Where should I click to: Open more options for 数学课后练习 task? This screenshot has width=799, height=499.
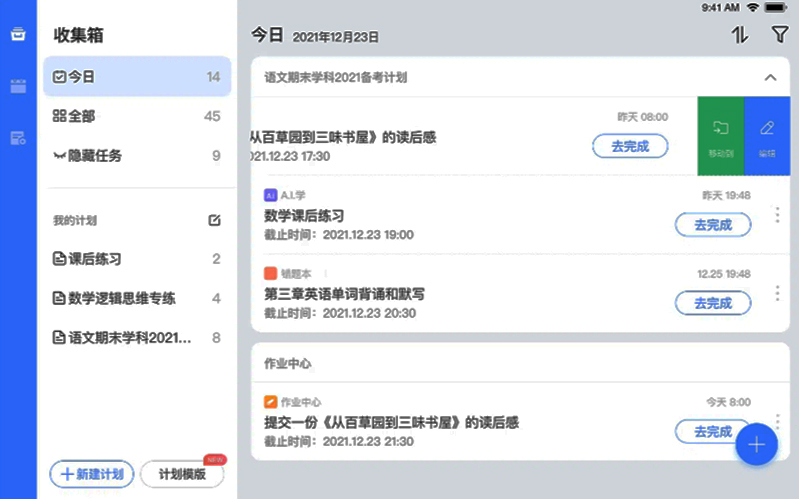pyautogui.click(x=777, y=215)
